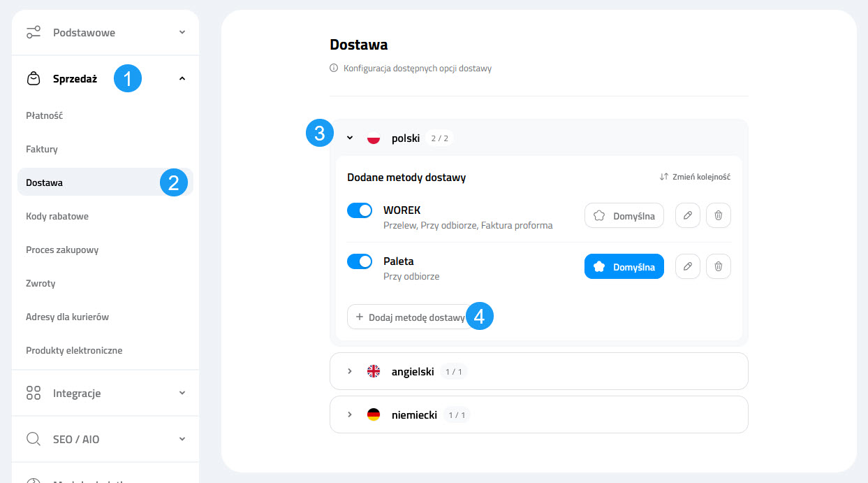The height and width of the screenshot is (483, 868).
Task: Click the pencil edit icon for Paleta
Action: [x=687, y=266]
